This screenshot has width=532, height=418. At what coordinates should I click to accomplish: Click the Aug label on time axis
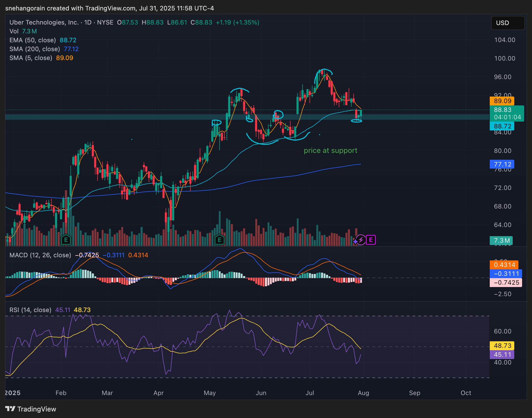click(x=364, y=393)
